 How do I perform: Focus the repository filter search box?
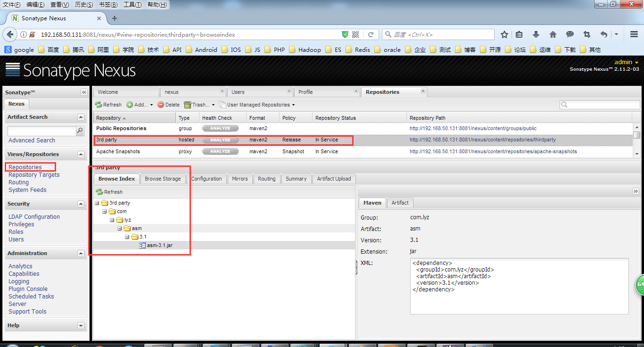tap(600, 105)
